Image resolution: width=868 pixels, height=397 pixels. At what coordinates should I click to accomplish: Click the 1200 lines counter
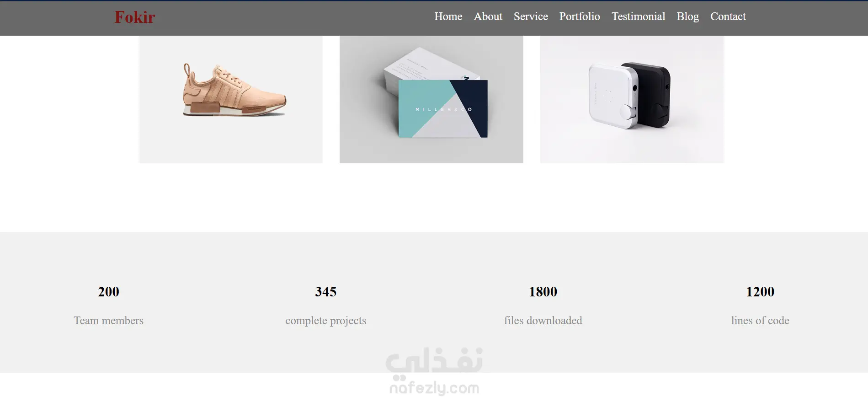pos(760,292)
